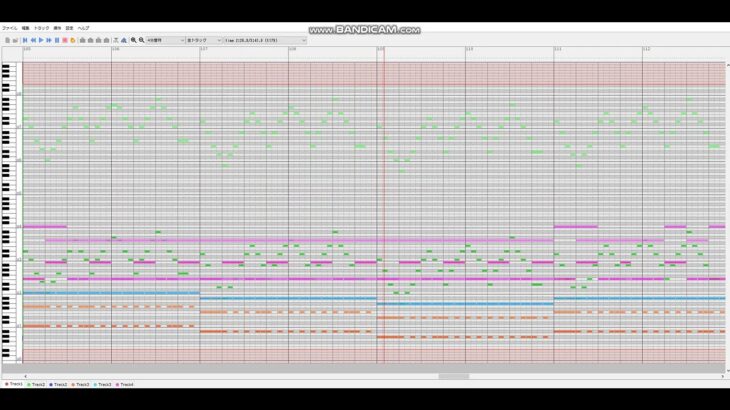Click the blue icon beside the metronome
The height and width of the screenshot is (410, 730).
(124, 40)
